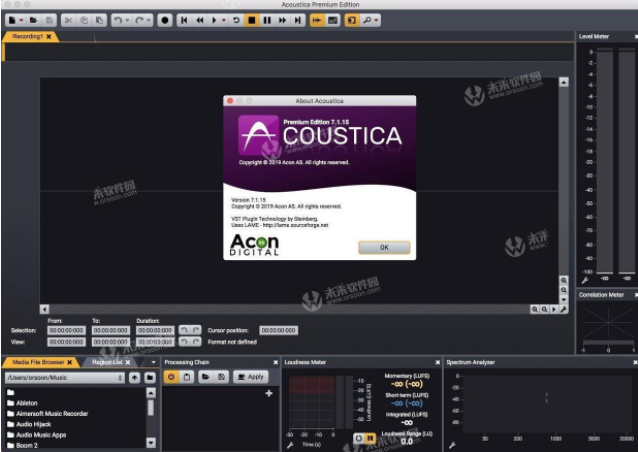This screenshot has width=638, height=452.
Task: Click the scroll-left arrow under the waveform
Action: click(x=44, y=310)
